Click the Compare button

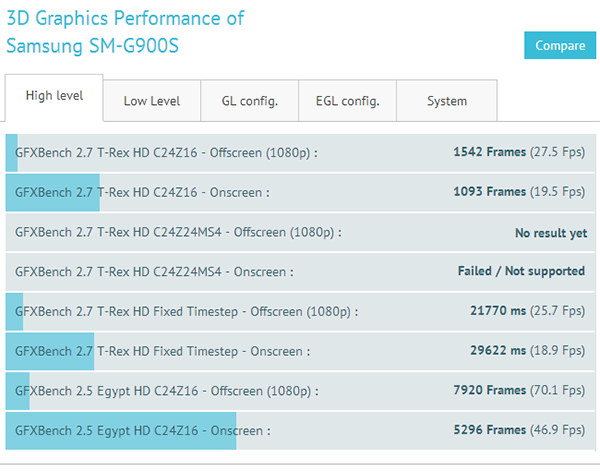560,45
